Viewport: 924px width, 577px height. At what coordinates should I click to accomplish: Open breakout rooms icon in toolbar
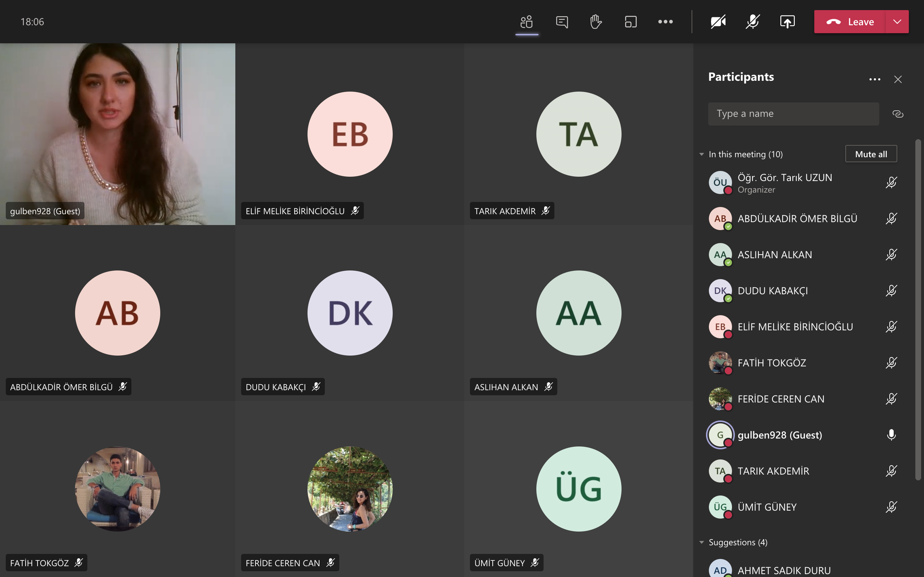click(x=631, y=22)
